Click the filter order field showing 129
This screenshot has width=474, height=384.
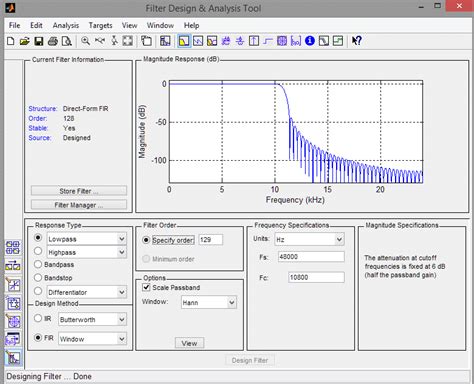coord(211,240)
